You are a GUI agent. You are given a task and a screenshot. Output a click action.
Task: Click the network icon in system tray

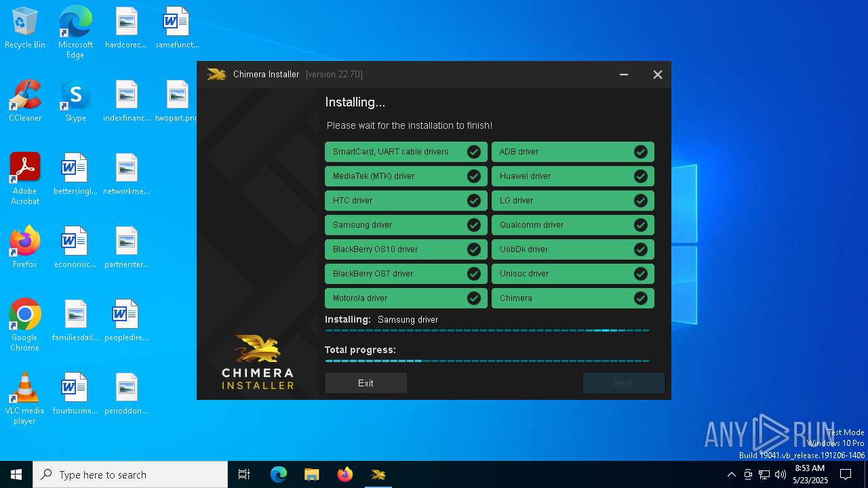click(x=764, y=474)
